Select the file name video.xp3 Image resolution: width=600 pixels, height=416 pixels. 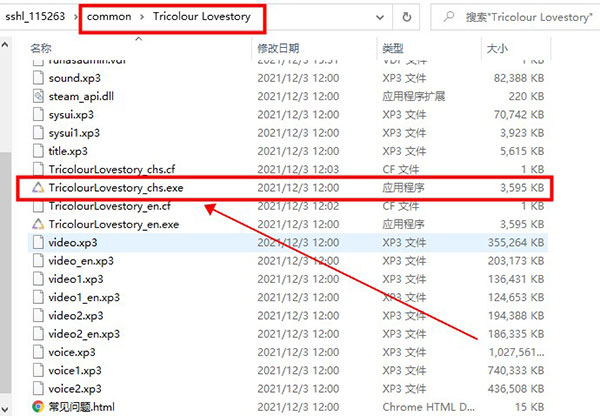coord(73,243)
